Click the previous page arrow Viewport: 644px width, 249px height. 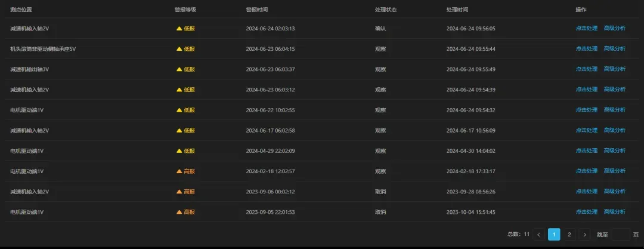click(x=538, y=235)
